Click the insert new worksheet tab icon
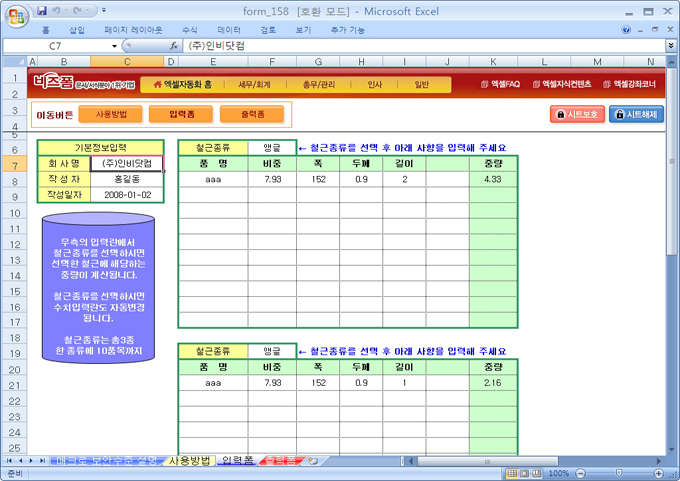Image resolution: width=680 pixels, height=481 pixels. pyautogui.click(x=313, y=461)
